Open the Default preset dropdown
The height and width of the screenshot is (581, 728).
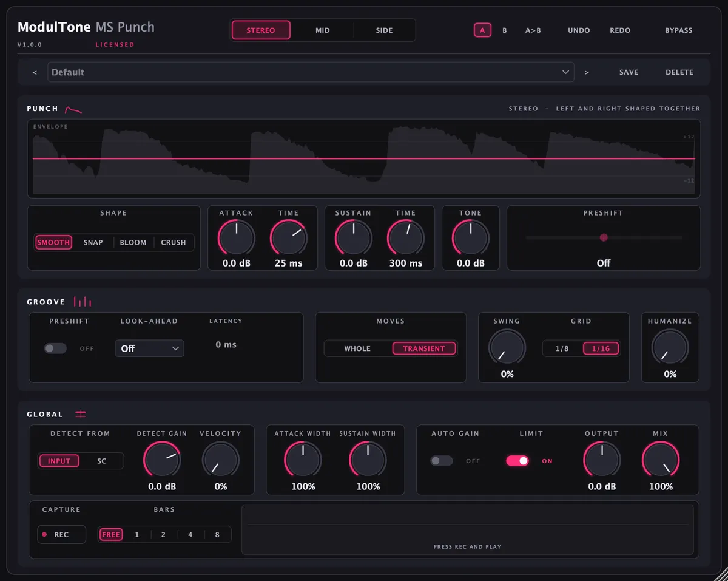[311, 72]
